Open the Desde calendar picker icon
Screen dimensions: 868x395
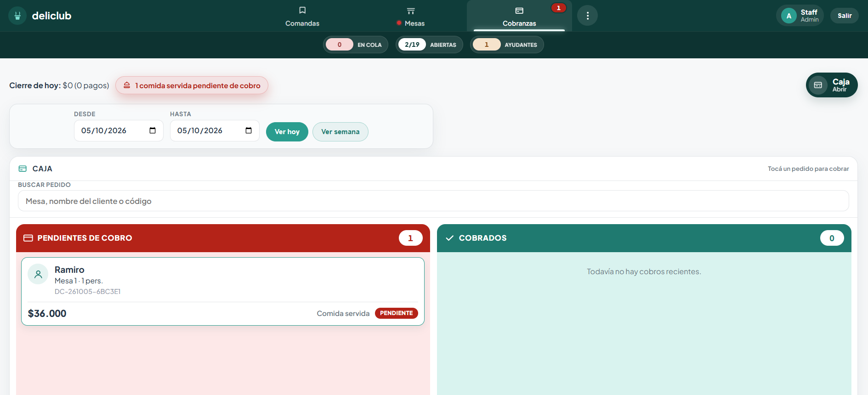click(153, 130)
